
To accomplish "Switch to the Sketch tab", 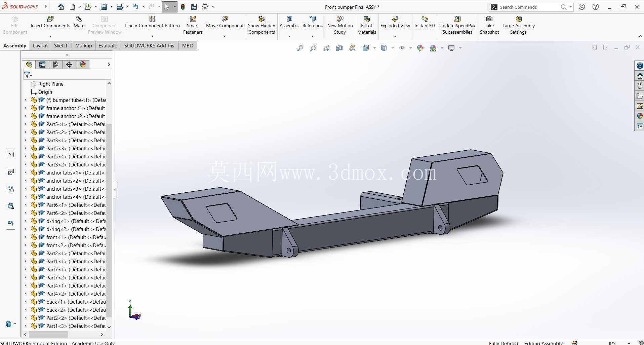I will coord(61,46).
